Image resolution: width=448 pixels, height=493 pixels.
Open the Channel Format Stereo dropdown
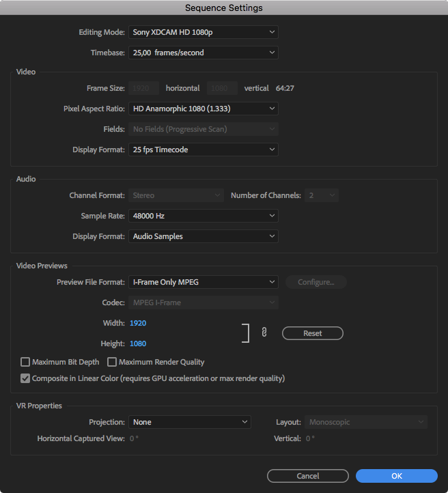coord(176,195)
